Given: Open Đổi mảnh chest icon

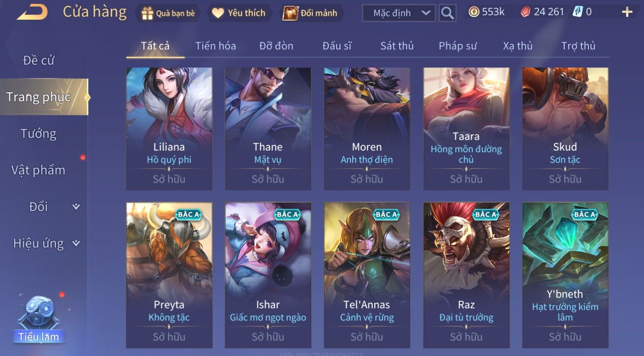Looking at the screenshot, I should 290,13.
